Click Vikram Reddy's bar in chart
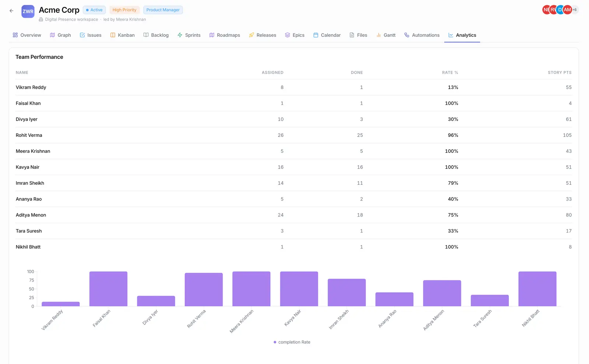589x364 pixels. 61,304
